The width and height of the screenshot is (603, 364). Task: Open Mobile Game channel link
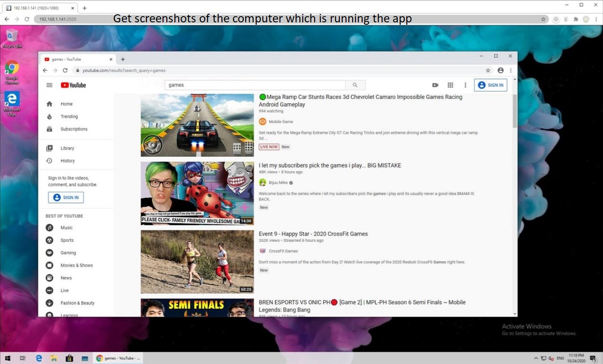[281, 122]
